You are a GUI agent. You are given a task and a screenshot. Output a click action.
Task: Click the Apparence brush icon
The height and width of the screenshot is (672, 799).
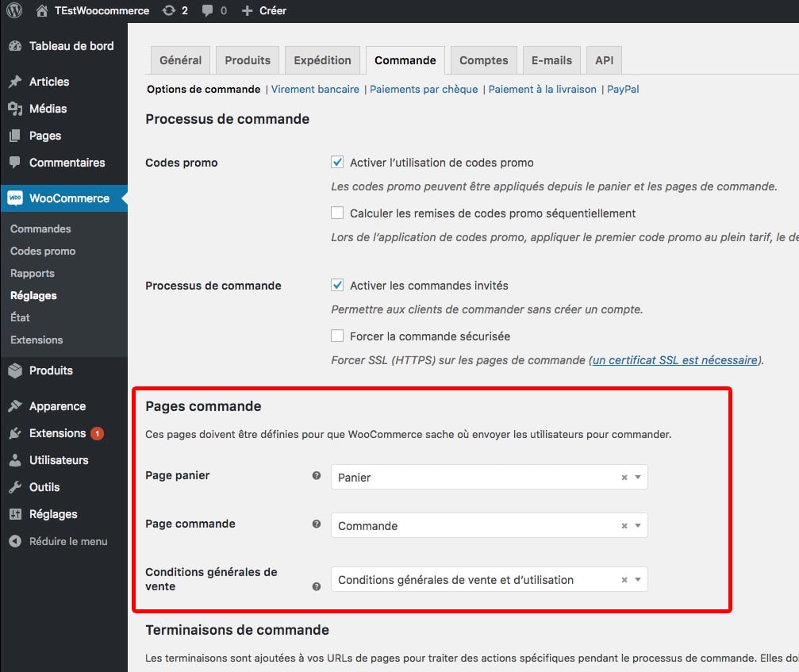point(15,406)
